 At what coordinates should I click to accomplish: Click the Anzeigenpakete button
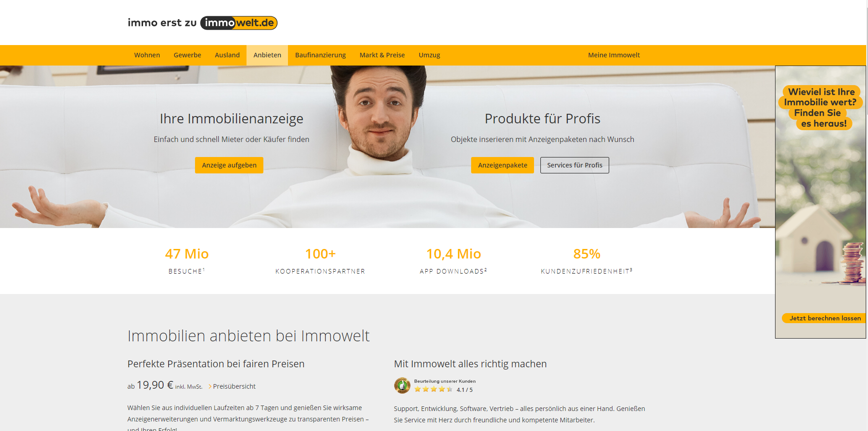tap(503, 165)
